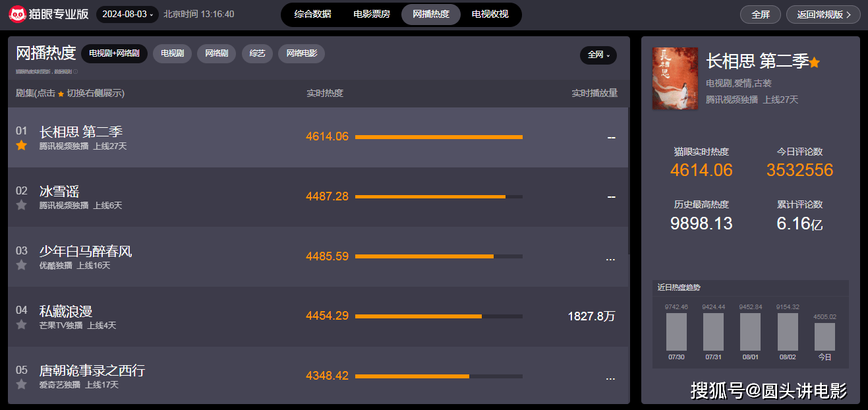
Task: Switch to the 电影票房 tab
Action: (372, 15)
